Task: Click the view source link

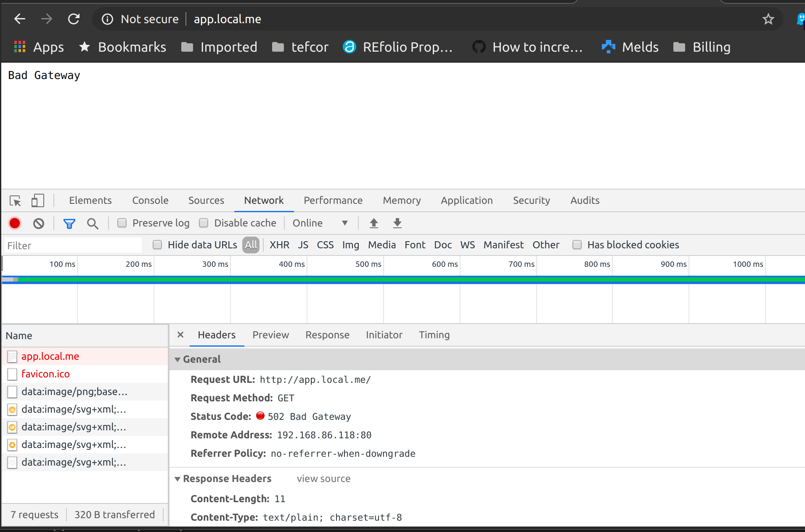Action: tap(323, 479)
